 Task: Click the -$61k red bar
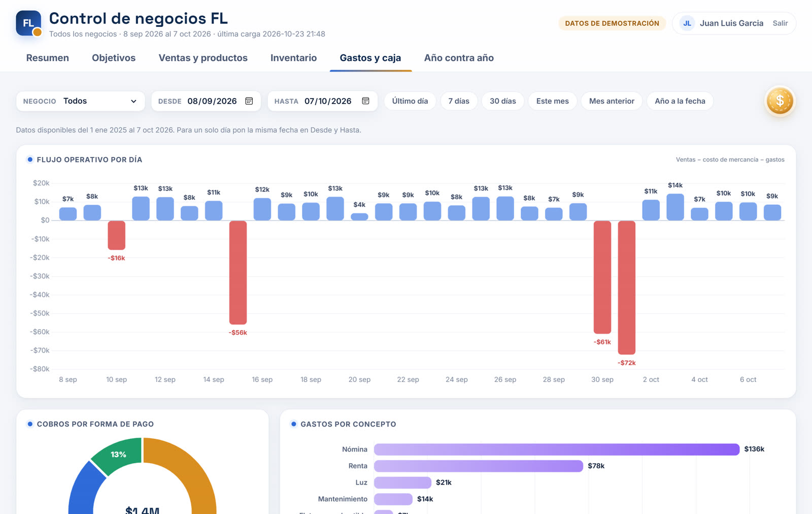(x=602, y=277)
